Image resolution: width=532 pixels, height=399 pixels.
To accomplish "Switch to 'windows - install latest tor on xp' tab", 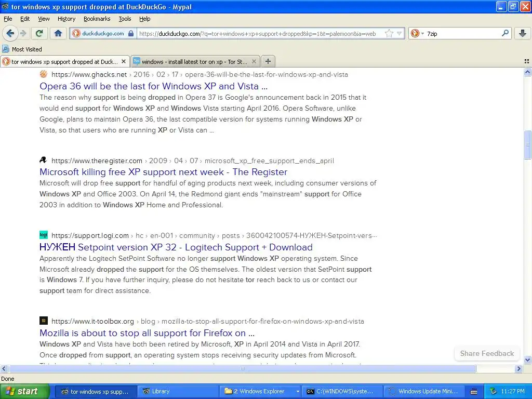I will click(195, 61).
